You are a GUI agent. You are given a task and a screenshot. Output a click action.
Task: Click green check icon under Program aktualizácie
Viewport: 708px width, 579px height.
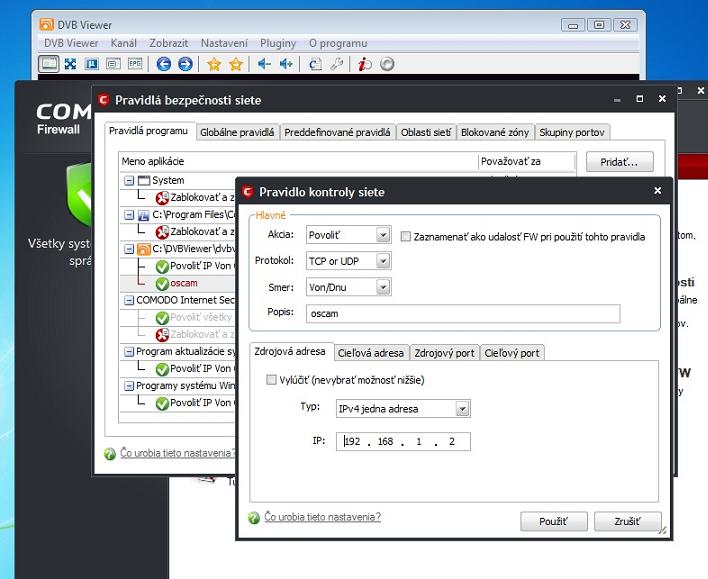162,369
